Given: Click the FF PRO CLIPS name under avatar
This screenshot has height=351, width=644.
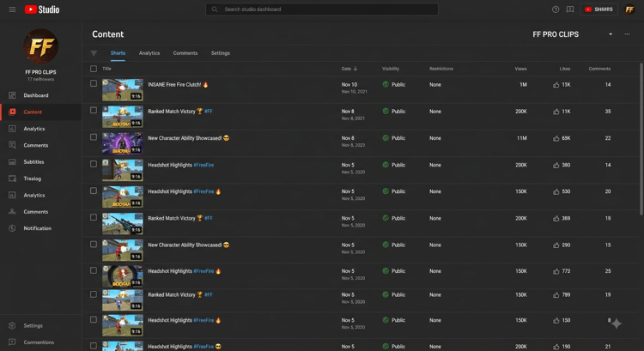Looking at the screenshot, I should 40,72.
